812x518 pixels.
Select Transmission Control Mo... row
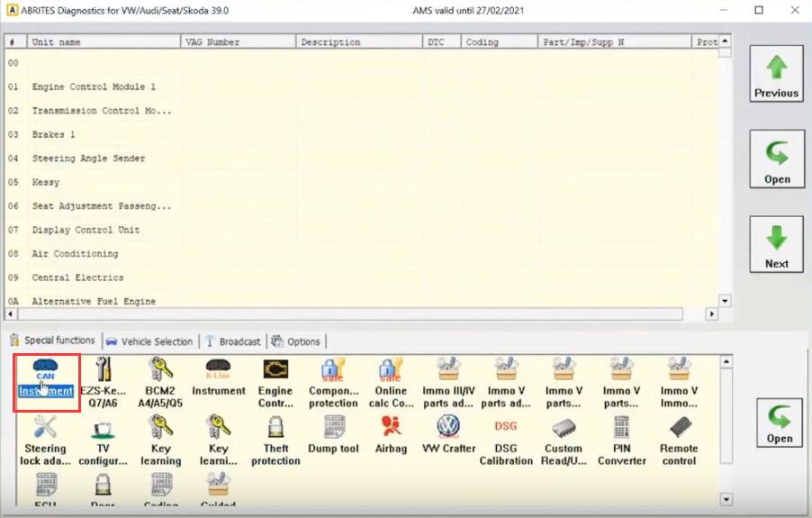362,110
